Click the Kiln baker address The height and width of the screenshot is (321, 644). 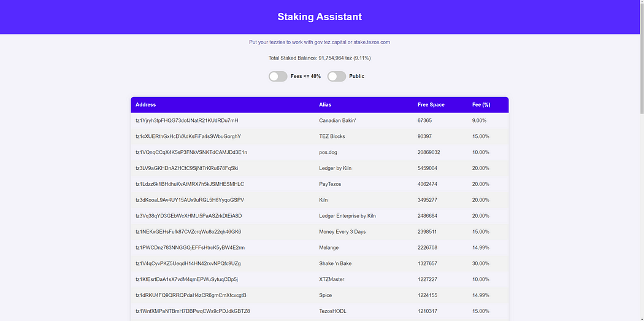point(190,200)
